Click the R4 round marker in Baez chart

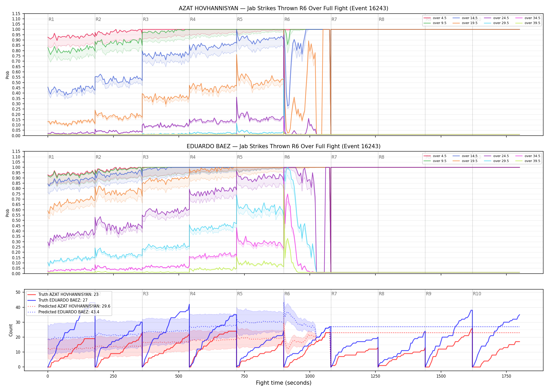[193, 157]
